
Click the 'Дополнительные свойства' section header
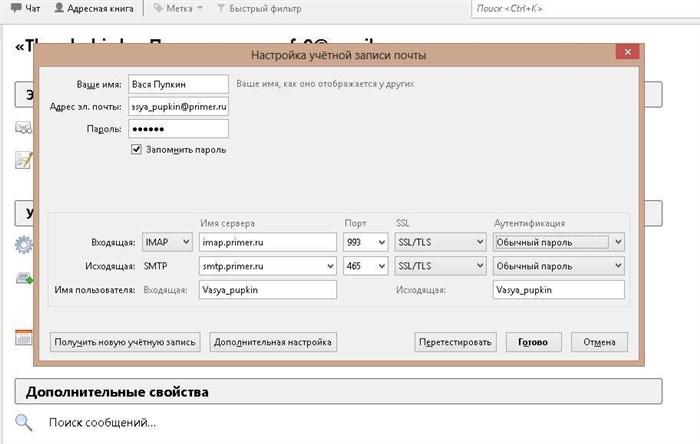pos(338,392)
